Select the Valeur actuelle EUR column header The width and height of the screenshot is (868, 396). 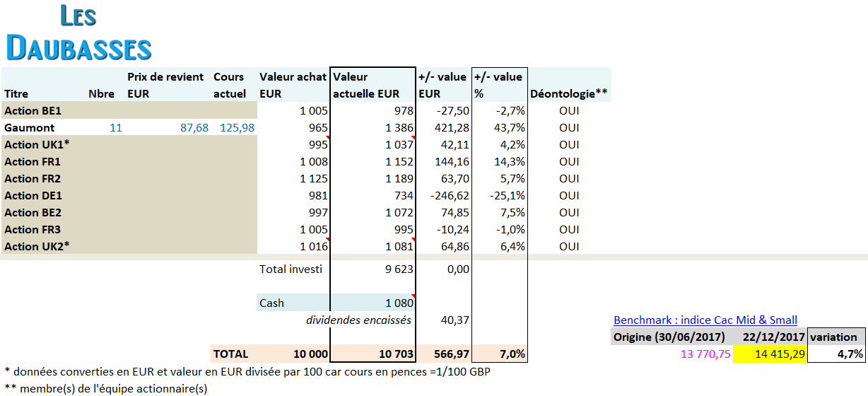point(372,85)
